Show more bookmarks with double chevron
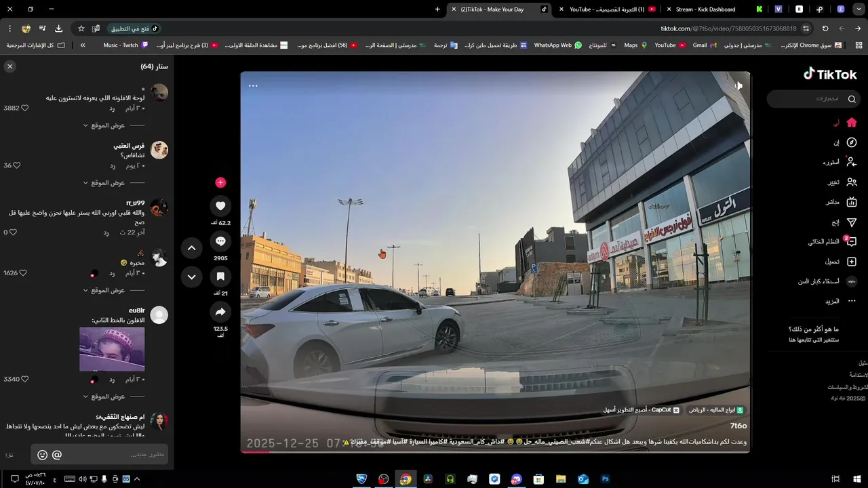Viewport: 868px width, 488px height. (83, 45)
